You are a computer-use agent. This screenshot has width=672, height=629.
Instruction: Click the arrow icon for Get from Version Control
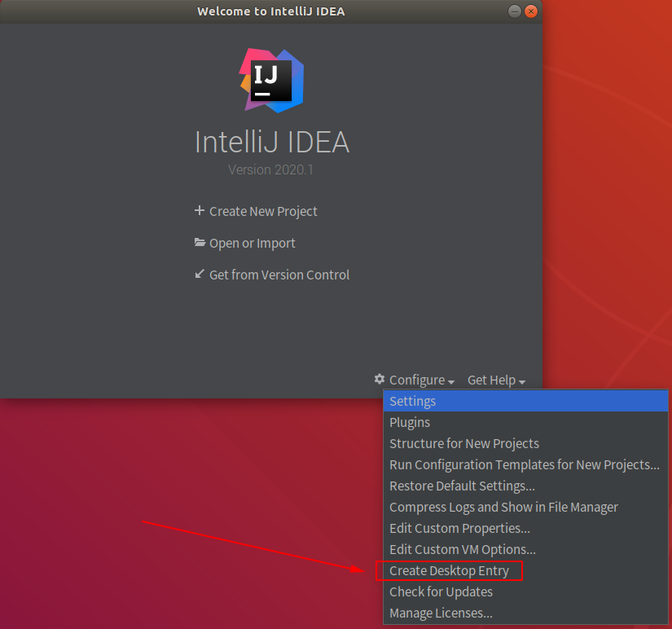tap(200, 275)
